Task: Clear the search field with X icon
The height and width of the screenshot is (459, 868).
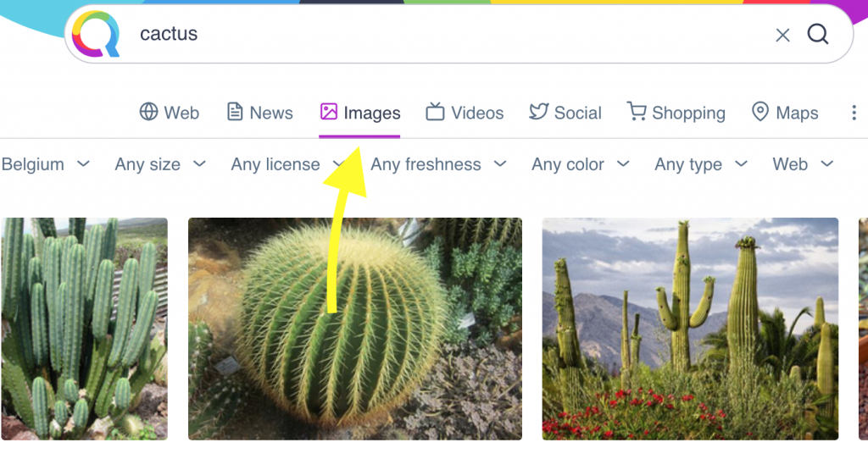Action: (782, 35)
